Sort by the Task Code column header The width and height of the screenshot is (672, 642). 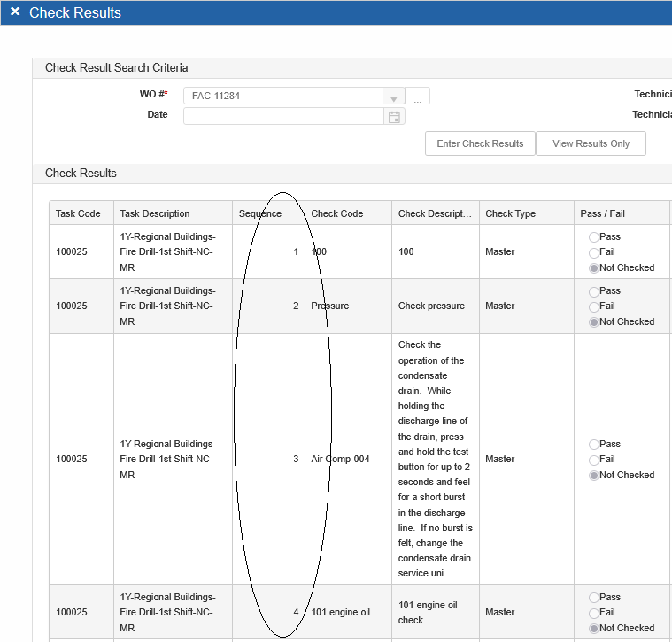click(x=78, y=213)
